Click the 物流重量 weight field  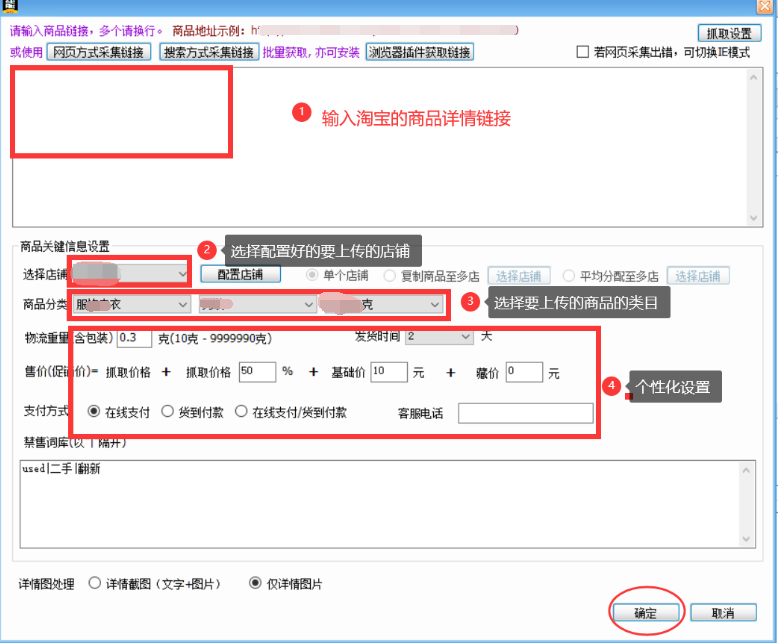[x=134, y=338]
